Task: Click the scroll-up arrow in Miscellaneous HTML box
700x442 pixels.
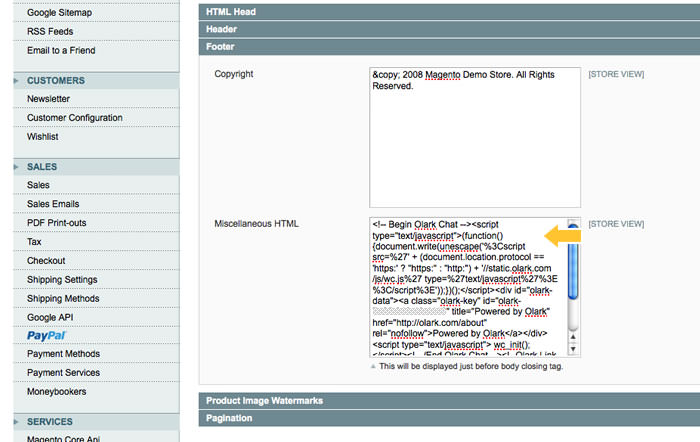Action: 573,226
